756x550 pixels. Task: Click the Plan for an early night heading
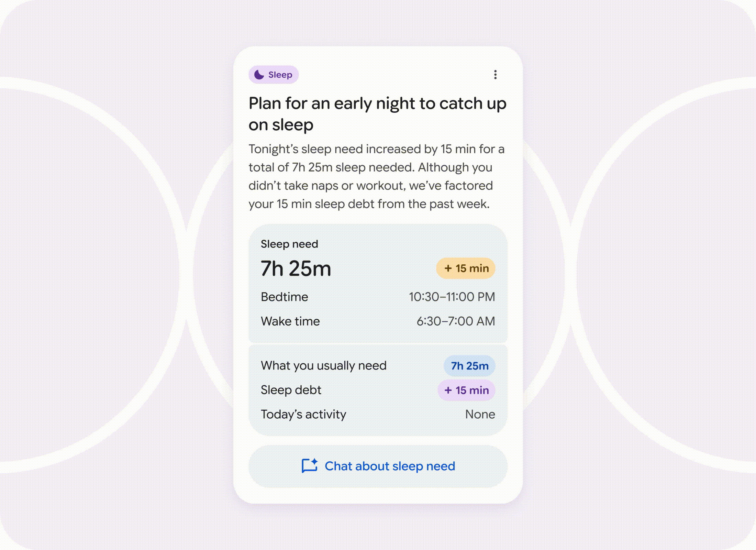[377, 113]
